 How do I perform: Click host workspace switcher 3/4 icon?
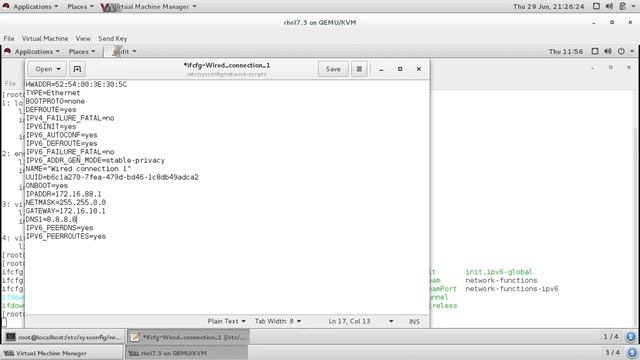(632, 352)
